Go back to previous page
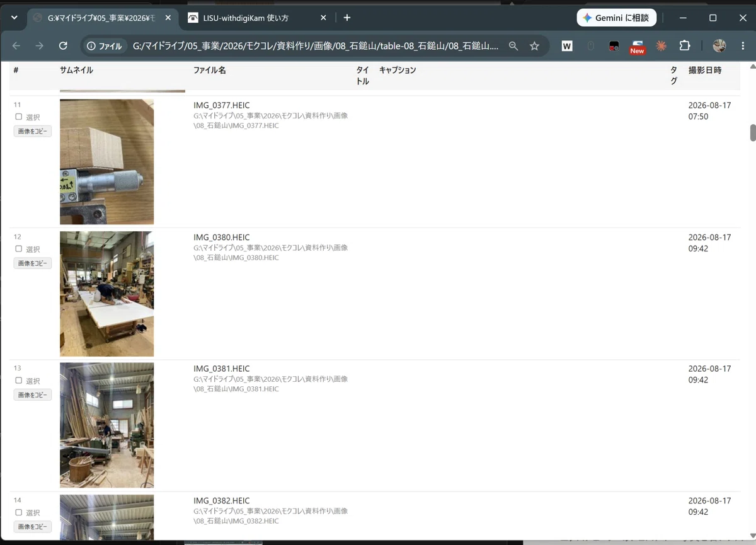The height and width of the screenshot is (545, 756). [x=16, y=46]
